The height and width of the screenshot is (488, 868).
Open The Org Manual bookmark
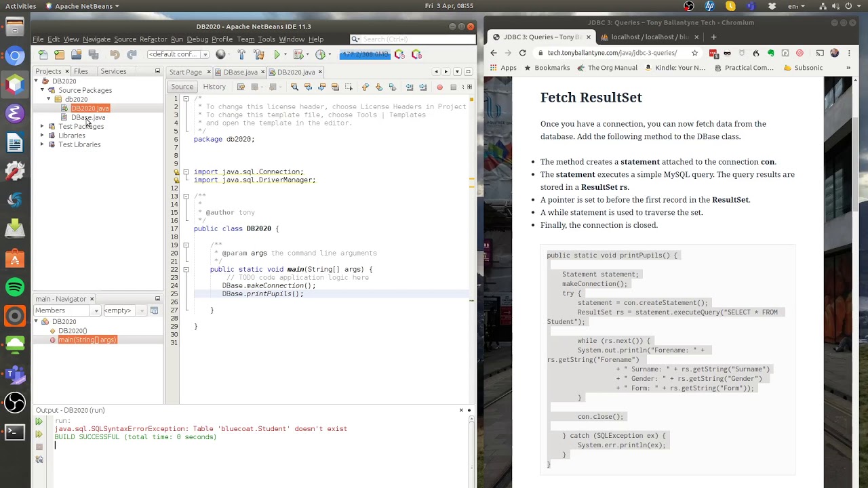(x=607, y=68)
